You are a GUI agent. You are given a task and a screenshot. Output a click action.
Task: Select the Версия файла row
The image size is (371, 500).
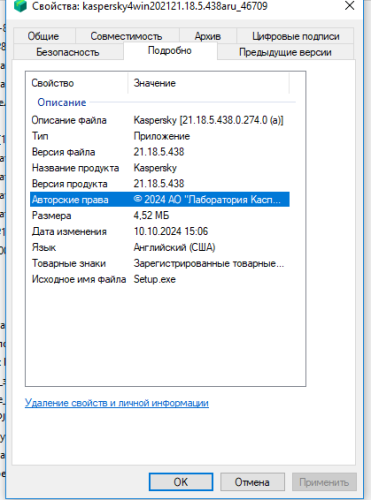[160, 152]
